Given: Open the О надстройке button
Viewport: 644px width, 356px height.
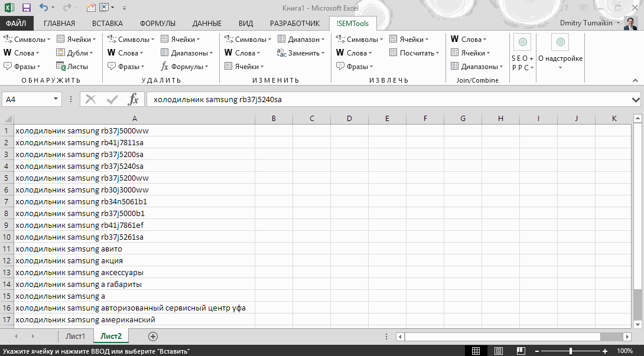Looking at the screenshot, I should point(560,53).
